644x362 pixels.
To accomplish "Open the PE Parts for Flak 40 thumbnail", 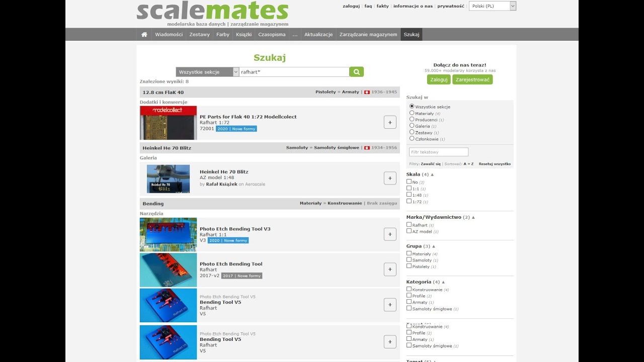I will pyautogui.click(x=168, y=123).
